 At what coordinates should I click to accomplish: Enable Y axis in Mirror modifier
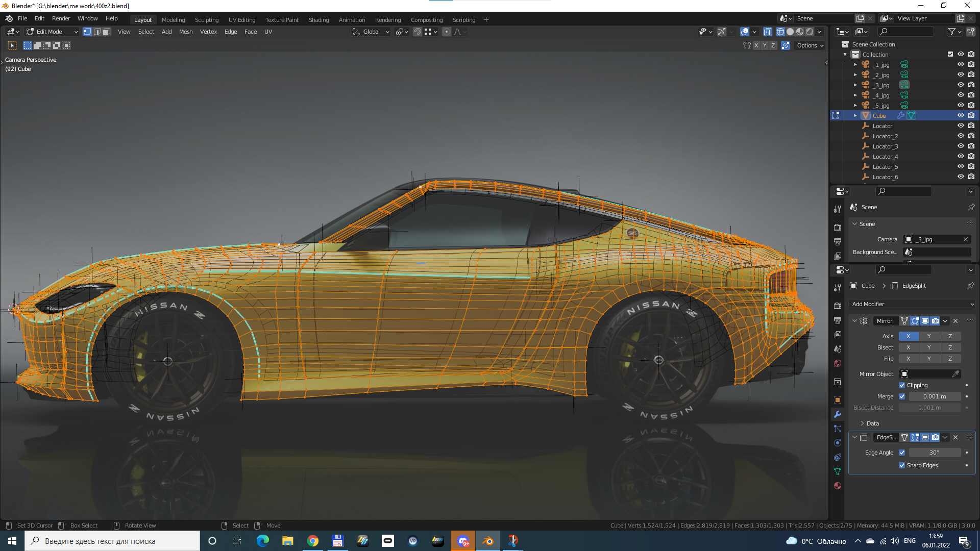pyautogui.click(x=929, y=336)
